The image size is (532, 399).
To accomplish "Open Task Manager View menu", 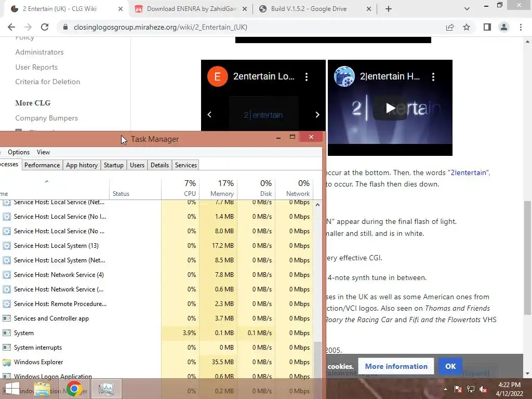I will click(43, 152).
